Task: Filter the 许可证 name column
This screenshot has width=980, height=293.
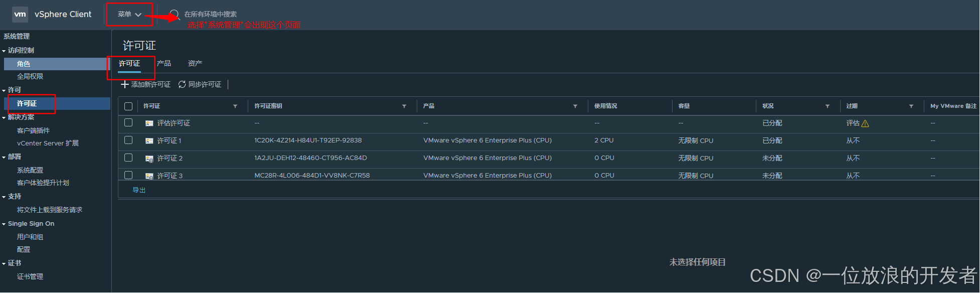Action: [x=235, y=106]
